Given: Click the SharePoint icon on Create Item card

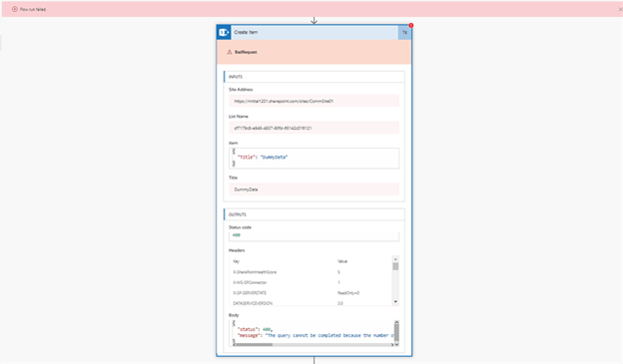Looking at the screenshot, I should tap(224, 32).
